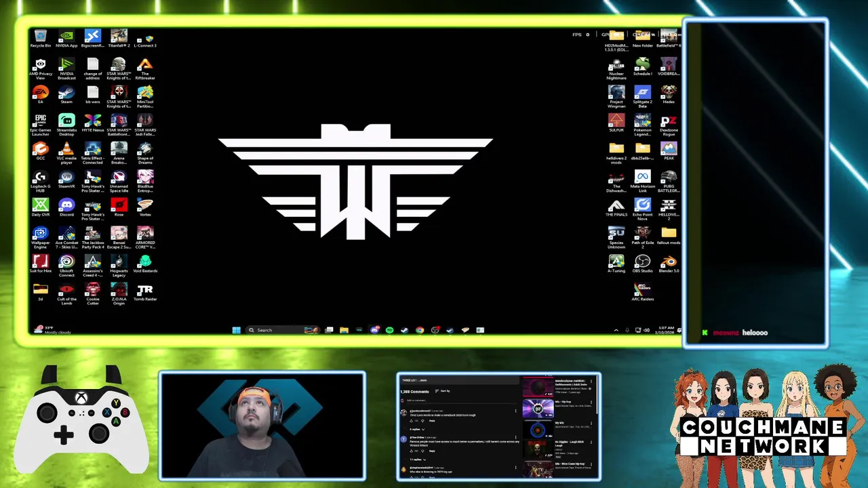Open the Sort by dropdown in comments
Screen dimensions: 868x488
(443, 391)
